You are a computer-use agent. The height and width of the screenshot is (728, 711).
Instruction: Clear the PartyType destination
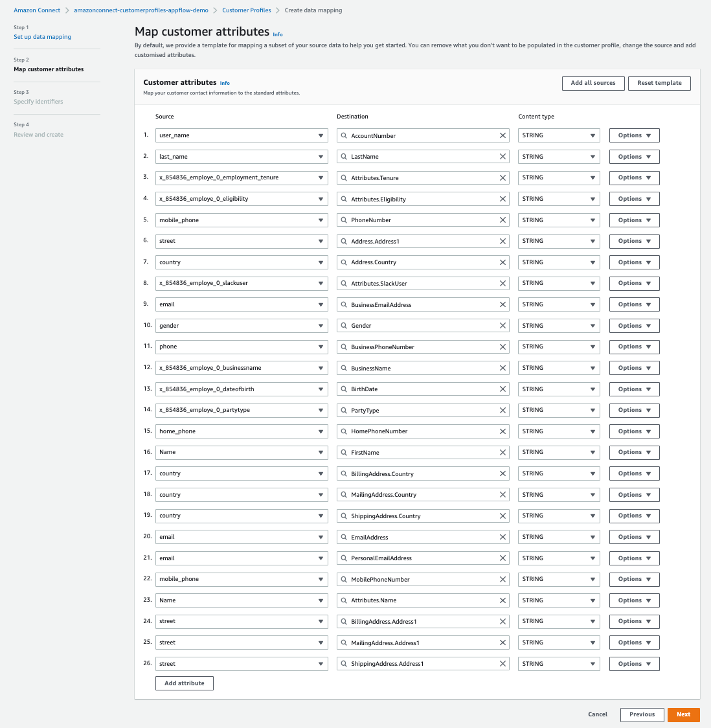click(x=502, y=410)
